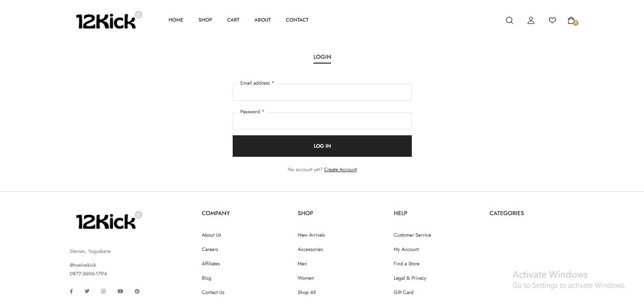Viewport: 644px width, 305px height.
Task: Open the Instagram icon in footer
Action: pyautogui.click(x=103, y=291)
